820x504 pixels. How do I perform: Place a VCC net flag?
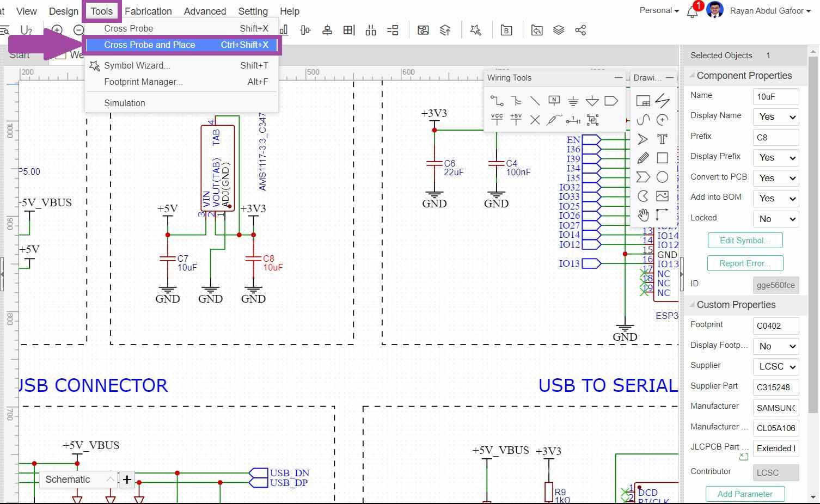coord(497,120)
